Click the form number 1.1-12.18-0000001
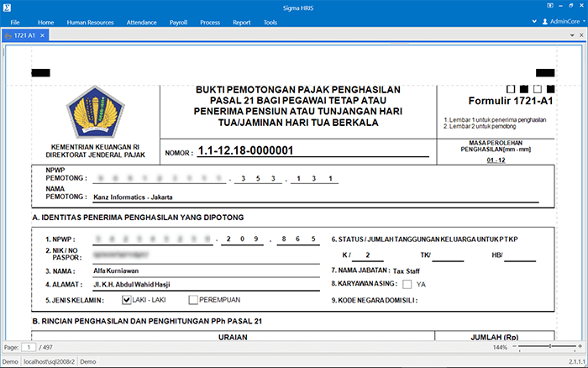The width and height of the screenshot is (588, 368). (x=245, y=150)
